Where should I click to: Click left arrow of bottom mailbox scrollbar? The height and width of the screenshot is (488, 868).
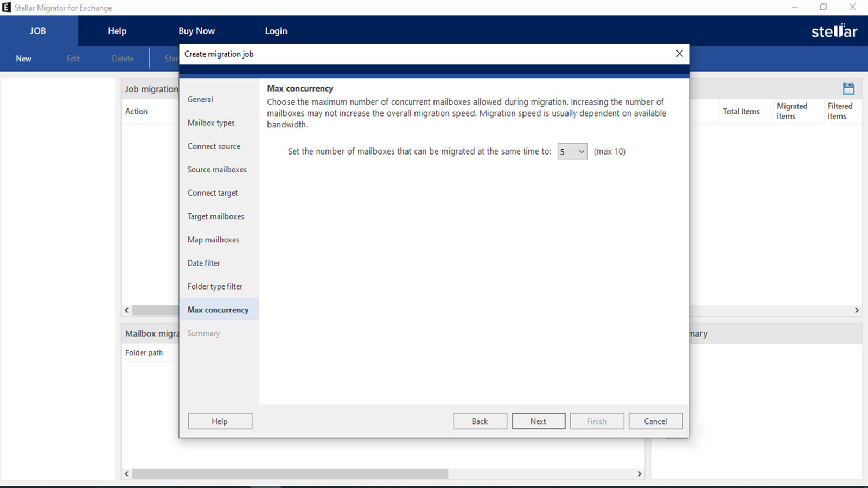[127, 474]
